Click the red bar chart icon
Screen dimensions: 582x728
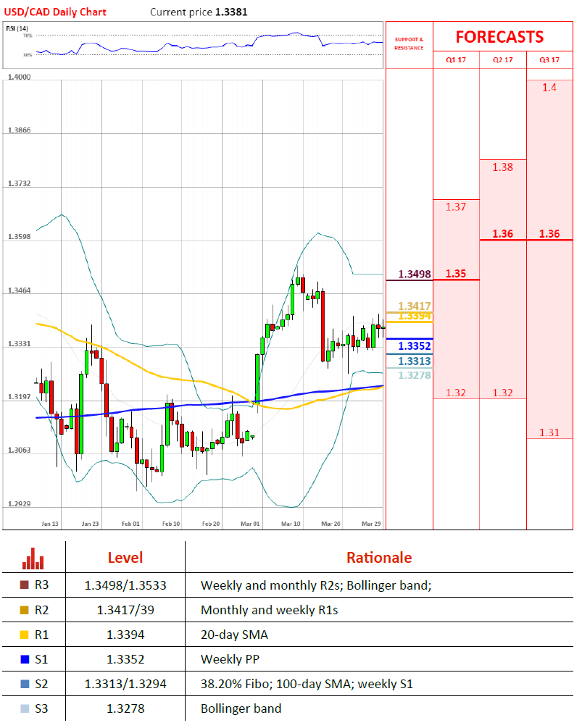tap(33, 558)
